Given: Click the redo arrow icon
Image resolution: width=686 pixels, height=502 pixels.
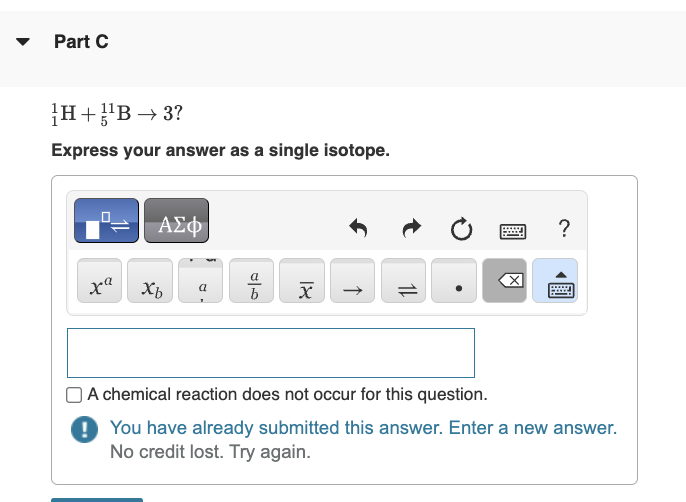Looking at the screenshot, I should tap(411, 228).
